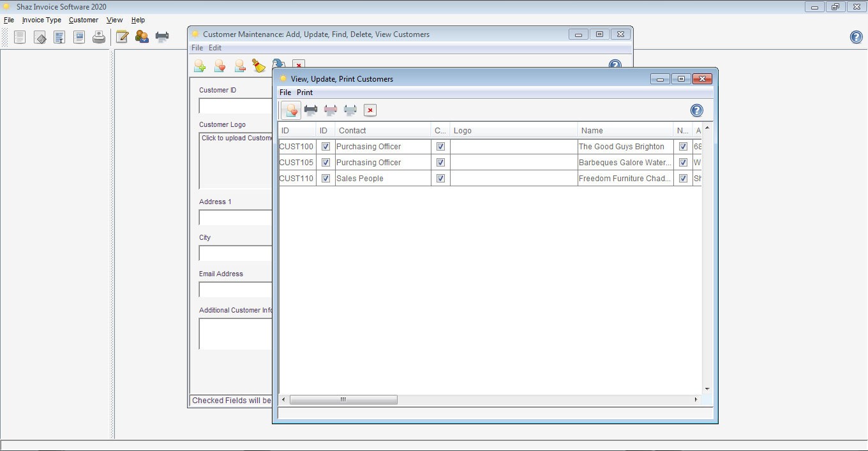Click the Name column header
The width and height of the screenshot is (868, 451).
pyautogui.click(x=625, y=130)
